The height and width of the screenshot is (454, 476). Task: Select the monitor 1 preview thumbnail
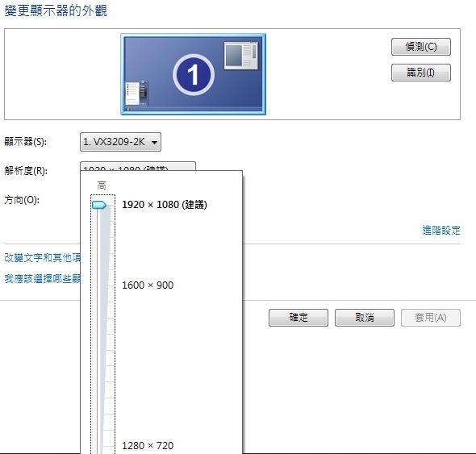point(193,74)
